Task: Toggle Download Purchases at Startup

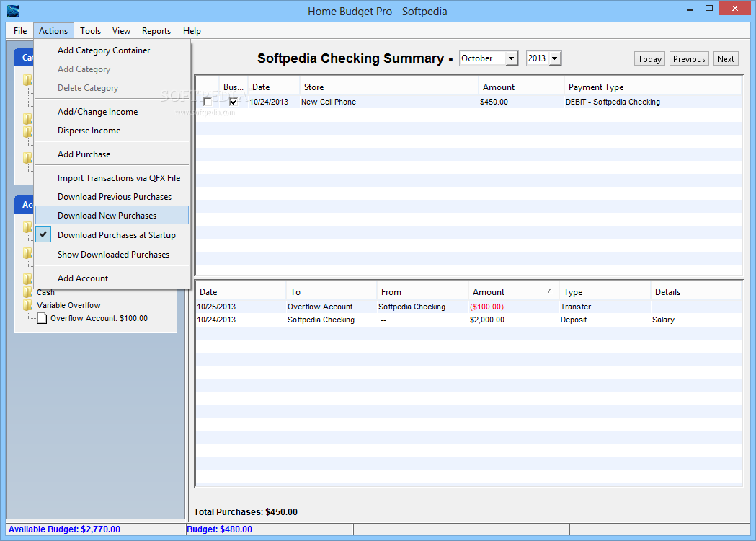Action: (x=112, y=235)
